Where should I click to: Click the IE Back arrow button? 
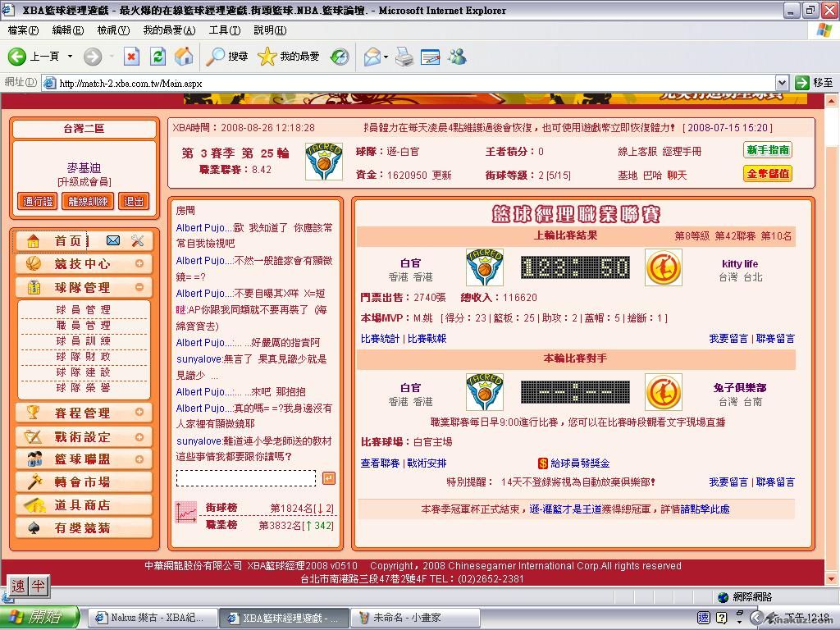[17, 57]
